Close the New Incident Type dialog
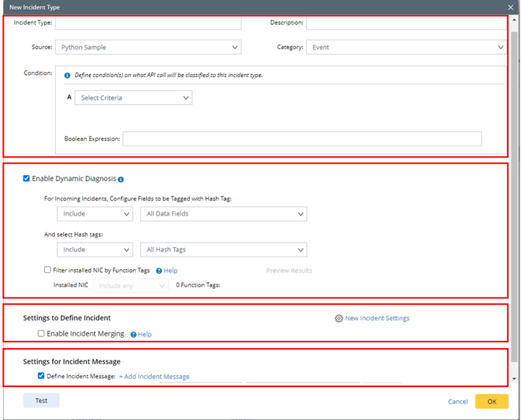This screenshot has width=521, height=420. tap(511, 7)
